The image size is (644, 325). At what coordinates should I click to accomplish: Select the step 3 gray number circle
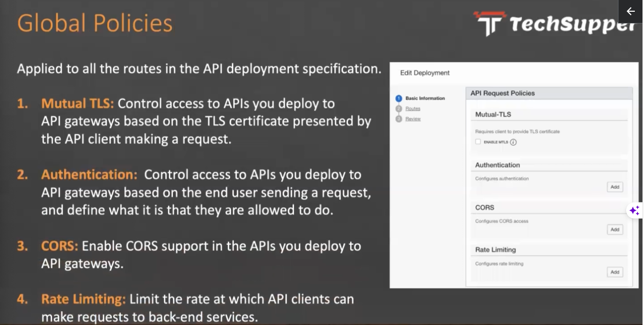pyautogui.click(x=399, y=119)
